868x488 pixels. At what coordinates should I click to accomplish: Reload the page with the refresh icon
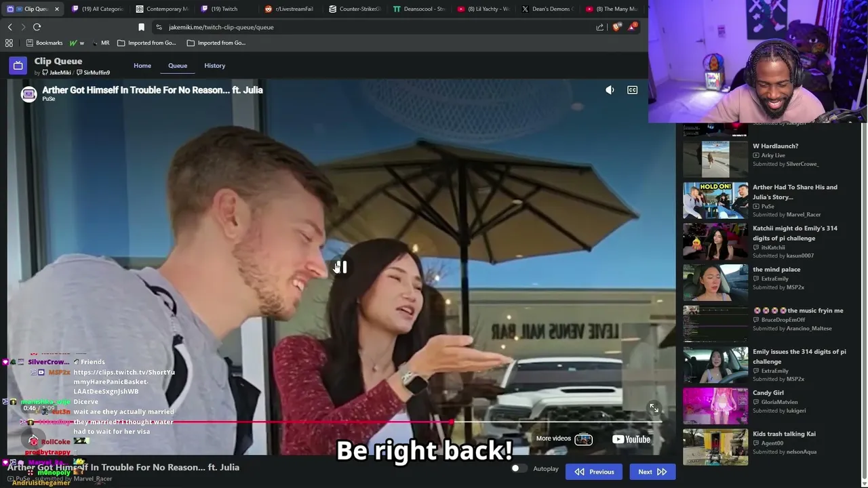point(37,27)
